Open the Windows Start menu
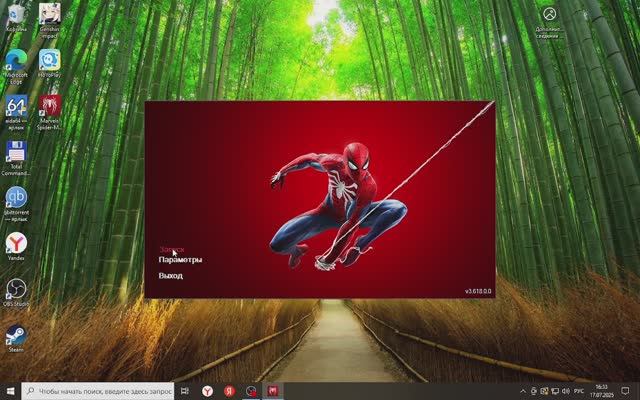This screenshot has height=400, width=640. (11, 391)
